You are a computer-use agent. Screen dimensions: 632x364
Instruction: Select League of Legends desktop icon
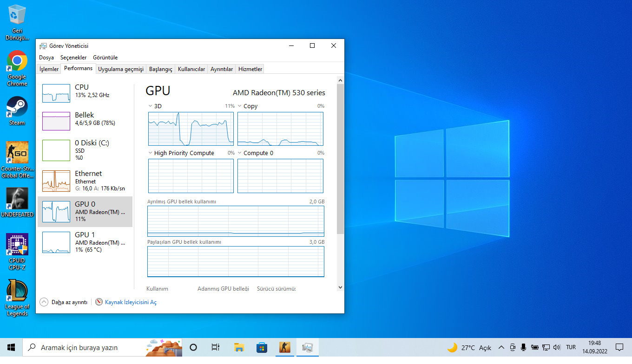click(x=17, y=298)
